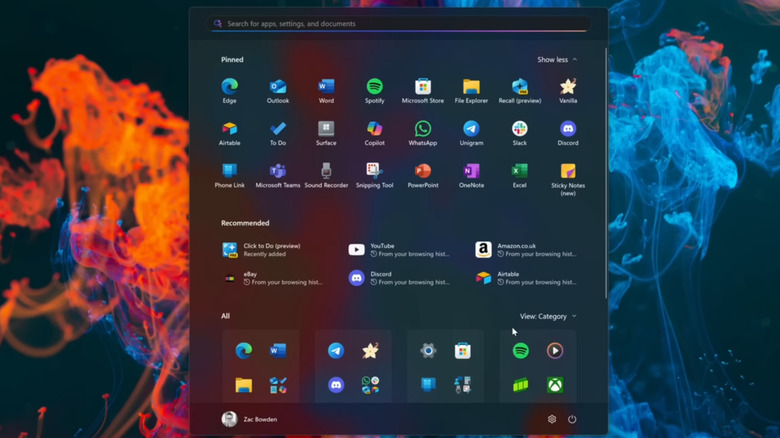Expand multi-app folder in utilities category group
The image size is (780, 438).
point(463,385)
